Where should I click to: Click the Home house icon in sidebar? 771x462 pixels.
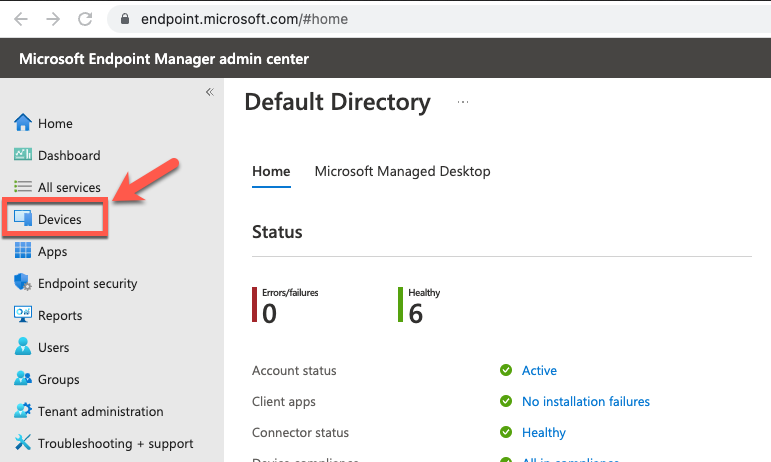point(23,123)
